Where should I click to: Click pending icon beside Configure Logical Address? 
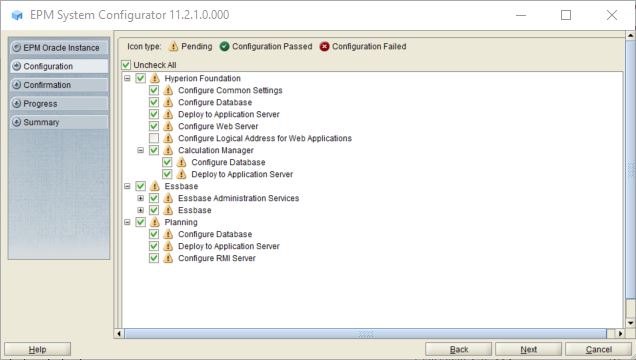pyautogui.click(x=168, y=138)
